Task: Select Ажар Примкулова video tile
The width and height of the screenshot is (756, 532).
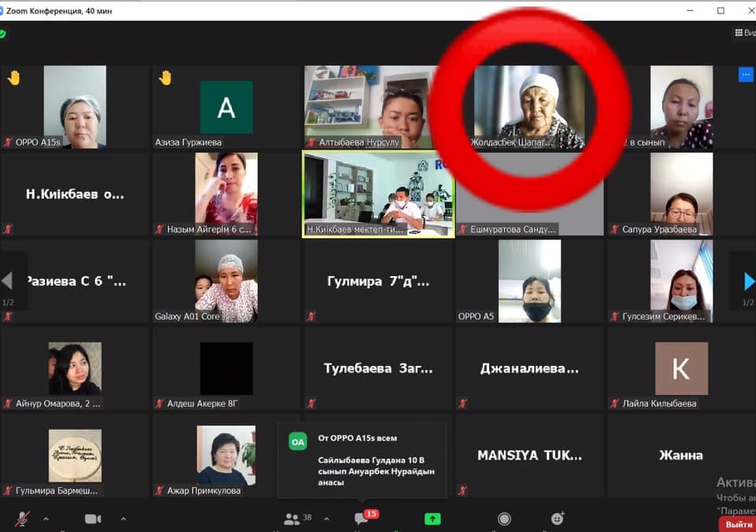Action: coord(226,456)
